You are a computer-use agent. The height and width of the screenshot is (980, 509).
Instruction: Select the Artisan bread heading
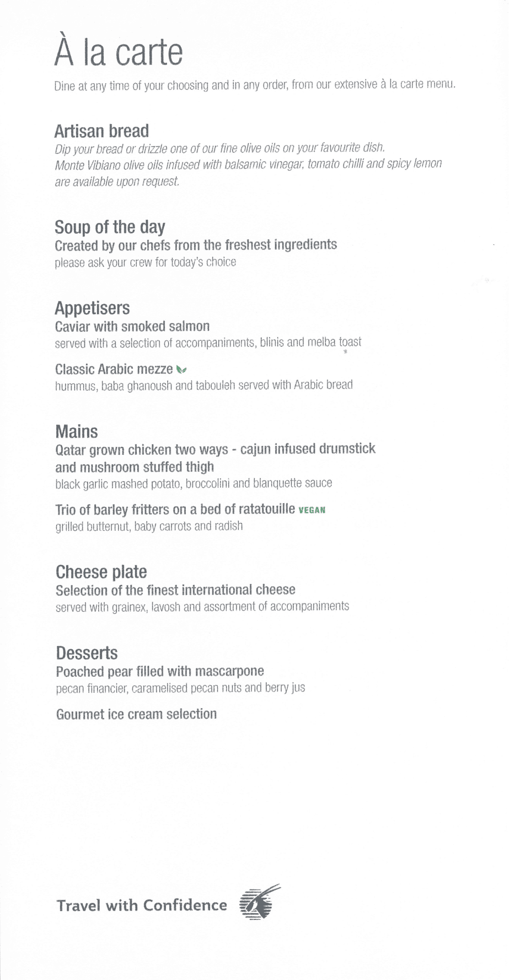click(x=101, y=131)
